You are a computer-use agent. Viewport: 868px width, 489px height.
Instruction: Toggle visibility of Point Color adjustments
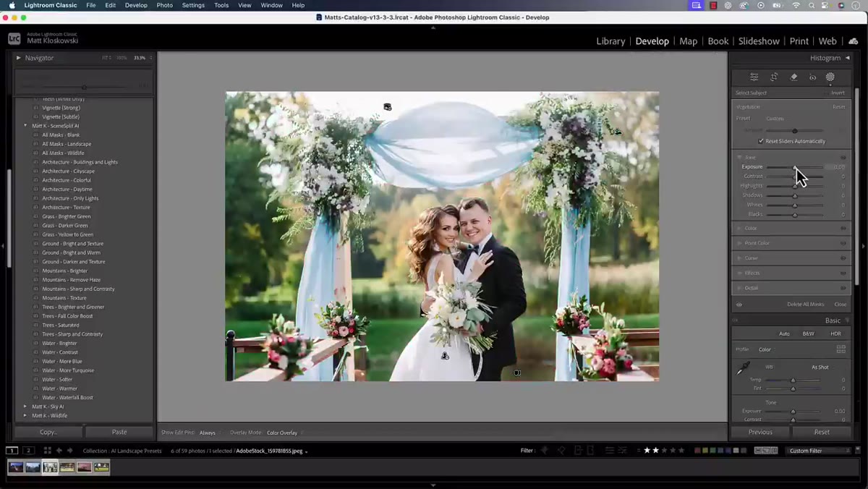[x=843, y=243]
